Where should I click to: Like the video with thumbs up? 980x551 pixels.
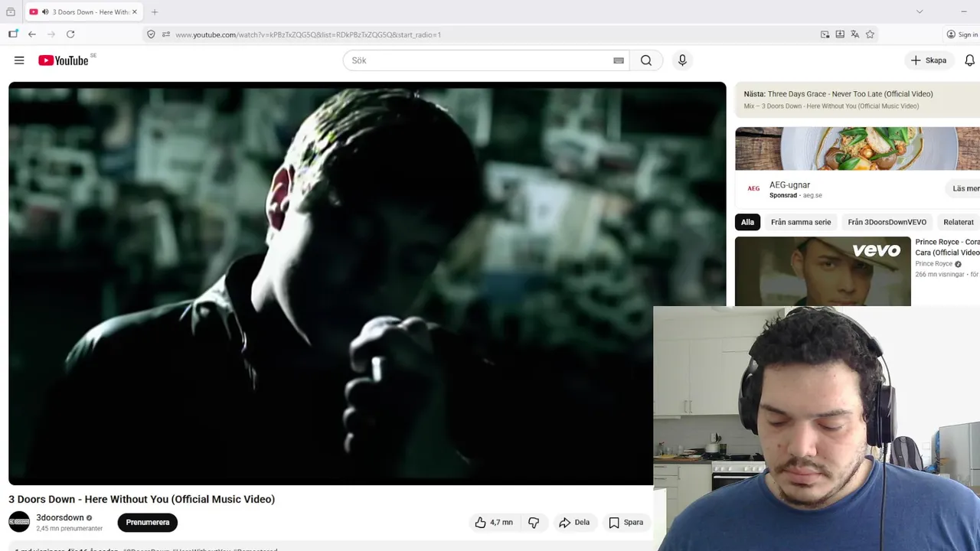(x=494, y=523)
